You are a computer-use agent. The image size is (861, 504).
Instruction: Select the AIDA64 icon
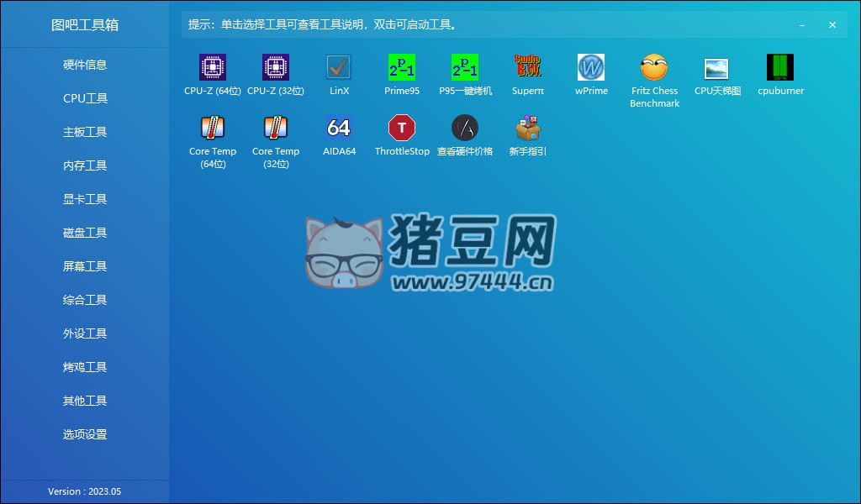pos(339,128)
